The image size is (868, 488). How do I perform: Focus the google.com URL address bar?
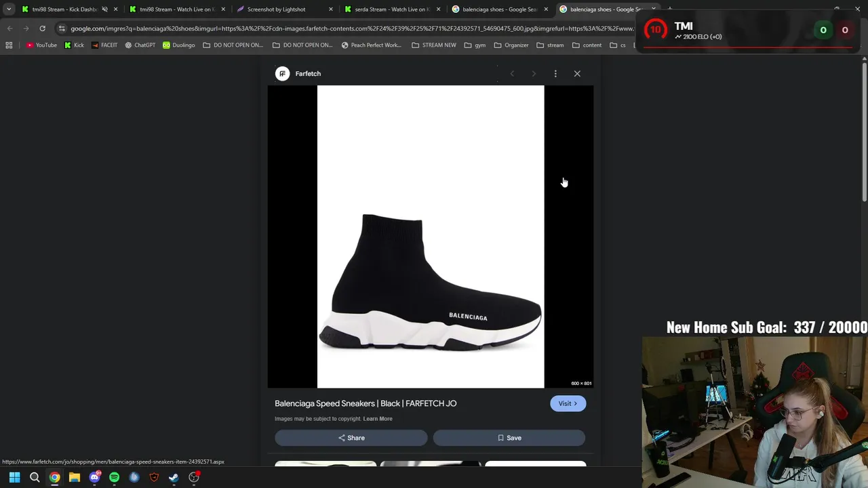(351, 28)
